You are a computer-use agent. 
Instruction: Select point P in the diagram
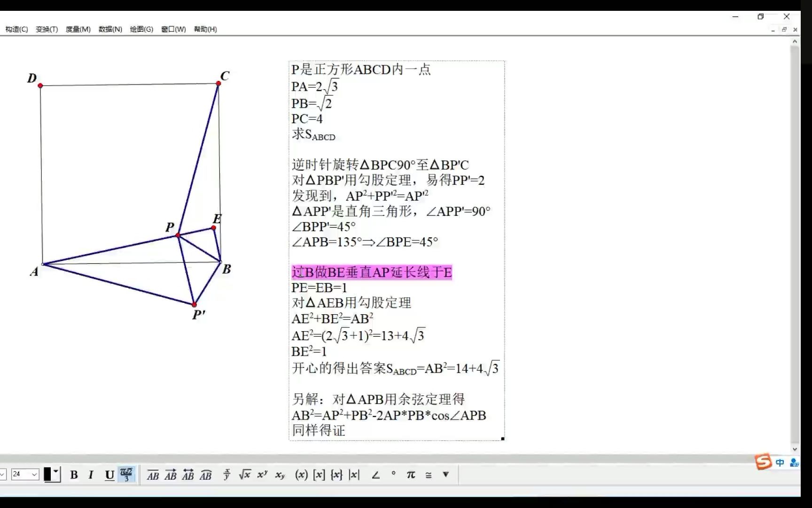178,235
